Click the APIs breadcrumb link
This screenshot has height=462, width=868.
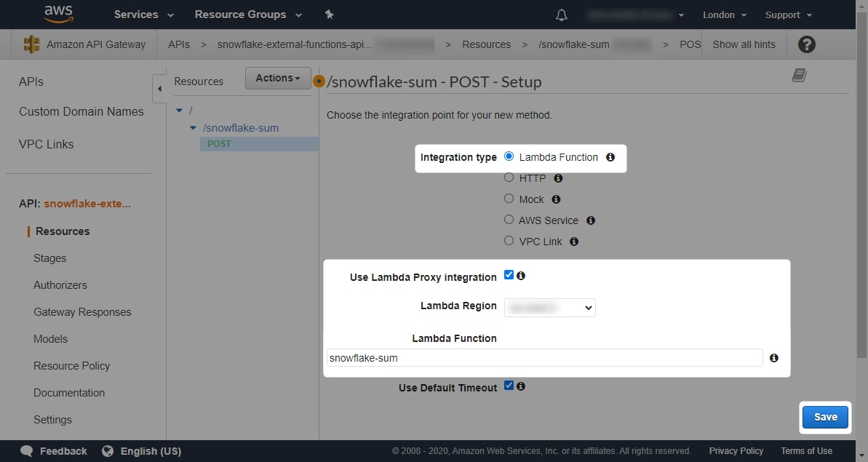click(x=179, y=44)
